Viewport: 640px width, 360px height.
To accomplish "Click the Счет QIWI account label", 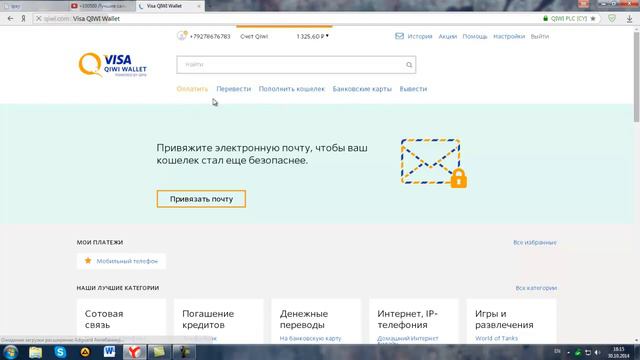I will pos(254,36).
